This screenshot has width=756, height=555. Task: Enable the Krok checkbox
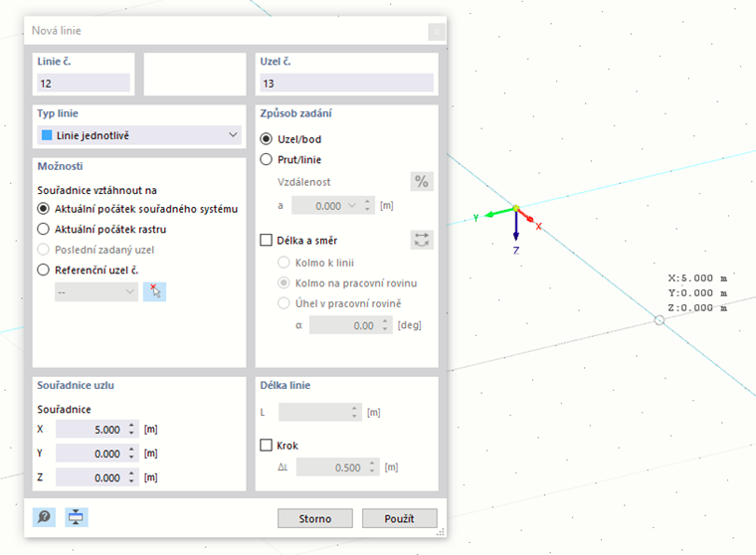[267, 445]
